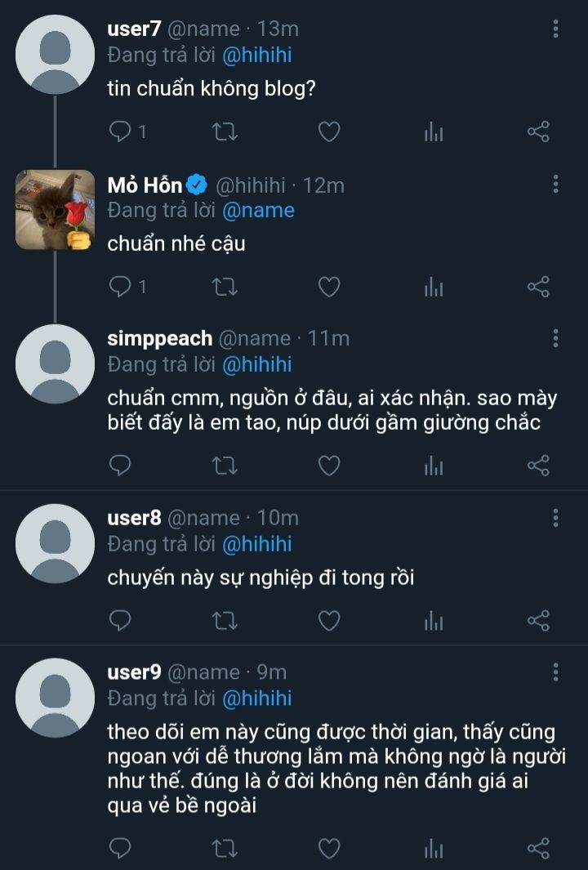Viewport: 588px width, 870px height.
Task: Open the @name mention in Mỏ Hỗn's reply
Action: [x=258, y=210]
